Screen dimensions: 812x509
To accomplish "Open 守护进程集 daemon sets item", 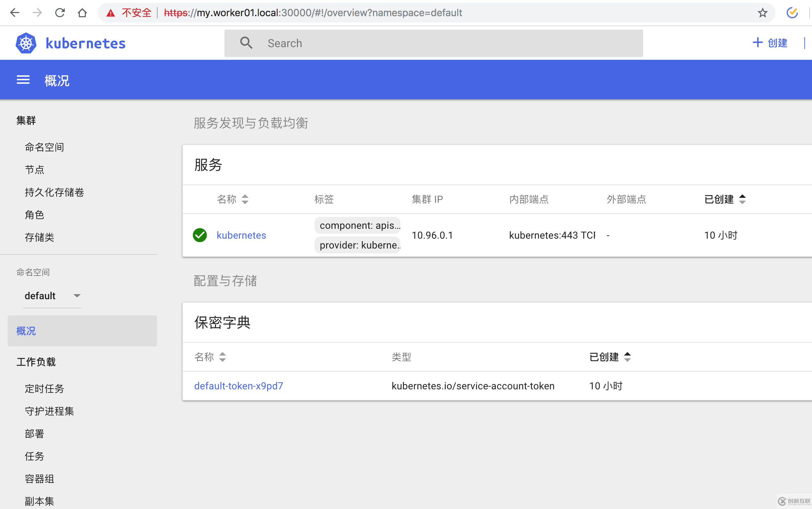I will (49, 411).
